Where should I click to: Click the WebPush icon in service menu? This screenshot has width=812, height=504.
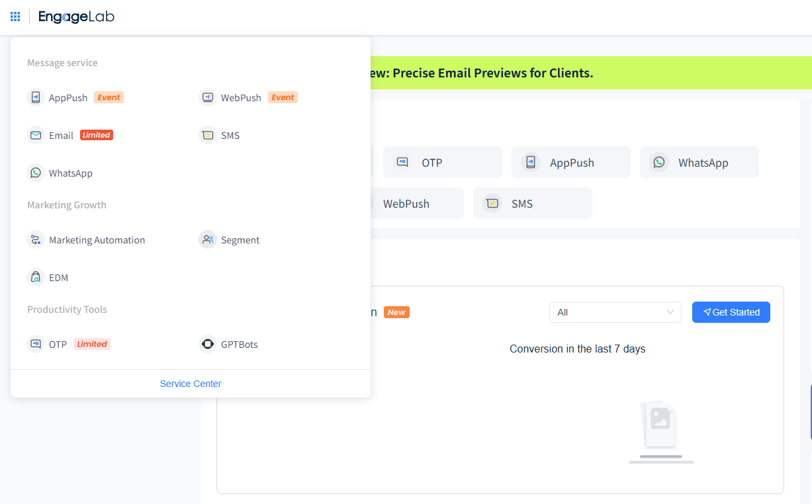pos(208,97)
